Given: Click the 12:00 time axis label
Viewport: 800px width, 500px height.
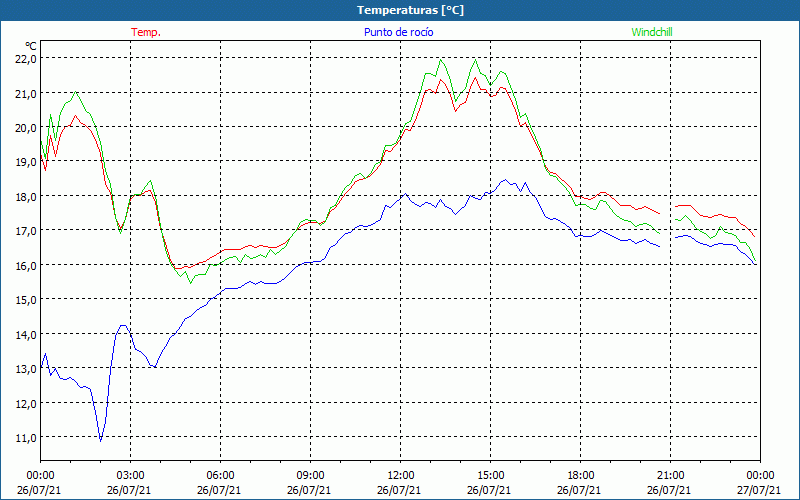Looking at the screenshot, I should 401,476.
